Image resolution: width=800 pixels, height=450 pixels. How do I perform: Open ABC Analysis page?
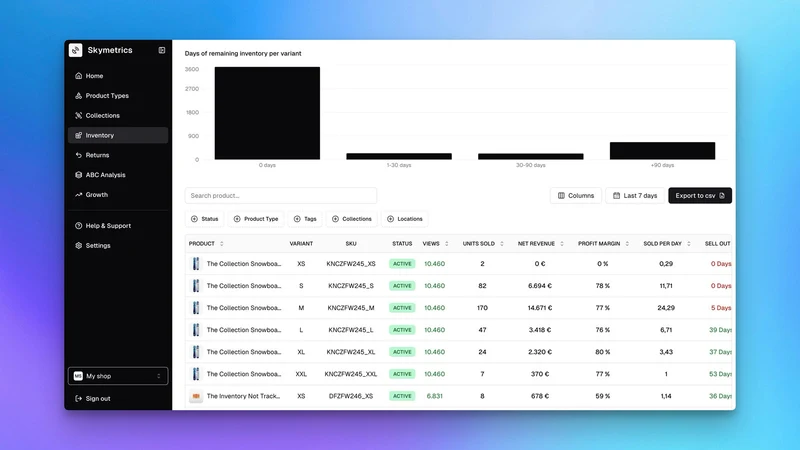click(x=118, y=174)
